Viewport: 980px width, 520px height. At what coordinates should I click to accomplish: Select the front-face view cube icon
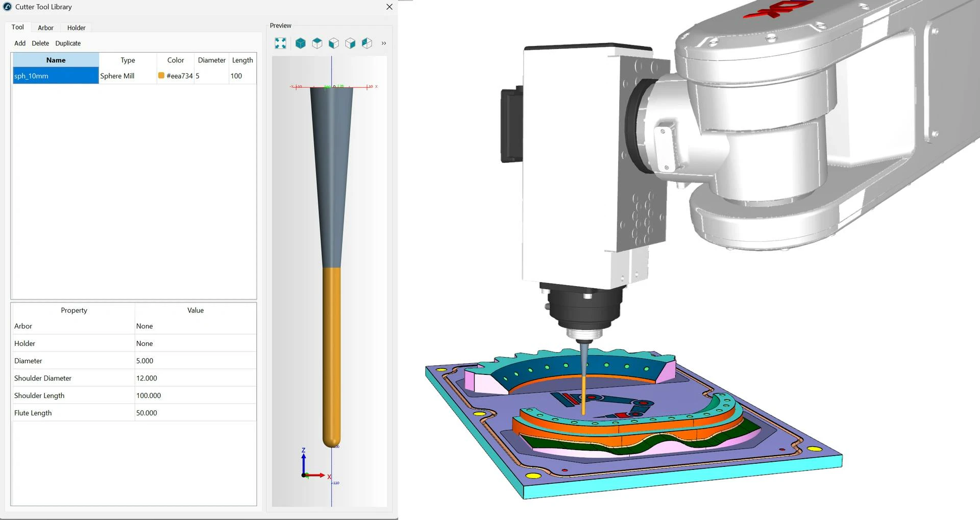click(x=334, y=43)
